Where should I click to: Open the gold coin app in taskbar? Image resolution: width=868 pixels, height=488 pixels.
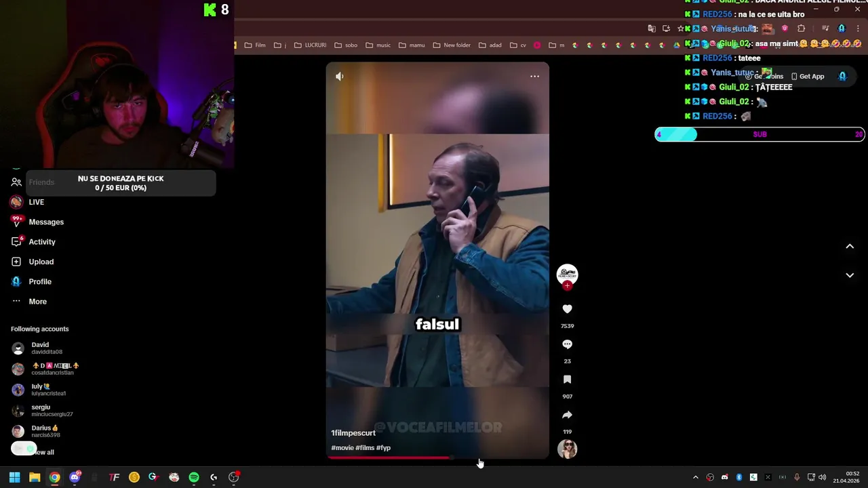pyautogui.click(x=134, y=477)
